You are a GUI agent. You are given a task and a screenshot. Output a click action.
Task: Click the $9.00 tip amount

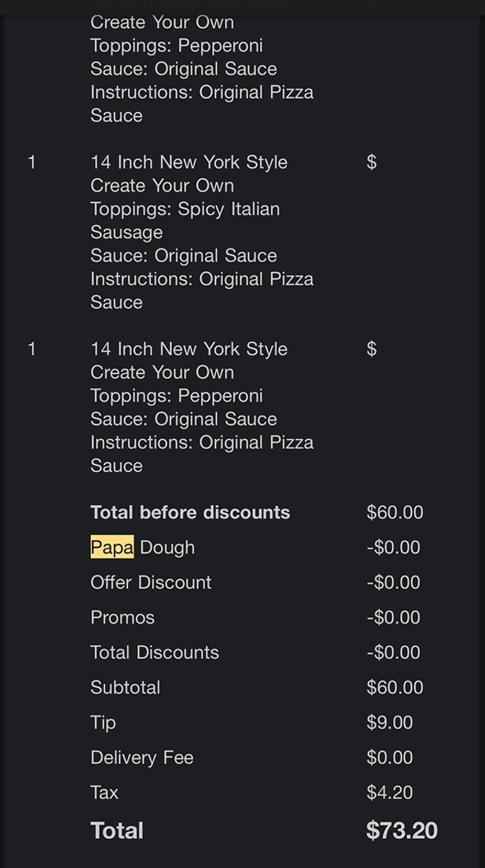coord(390,723)
